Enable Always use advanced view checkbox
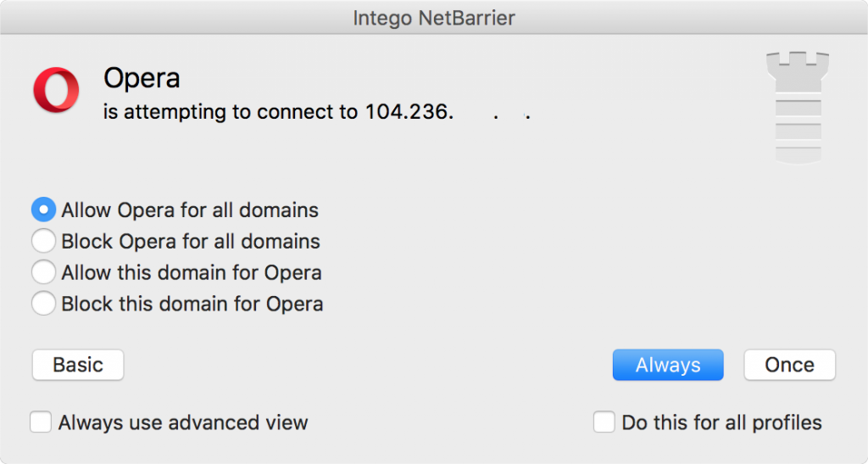Viewport: 868px width, 464px height. [x=41, y=422]
